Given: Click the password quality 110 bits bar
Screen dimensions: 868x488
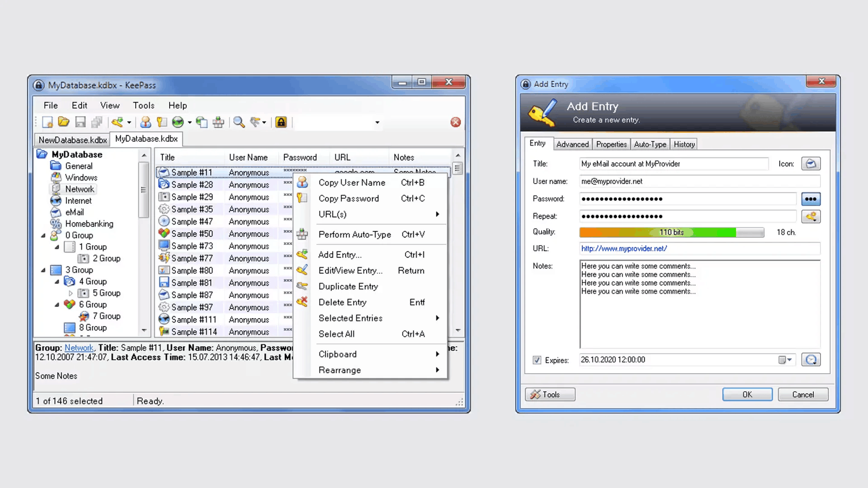Looking at the screenshot, I should tap(672, 232).
